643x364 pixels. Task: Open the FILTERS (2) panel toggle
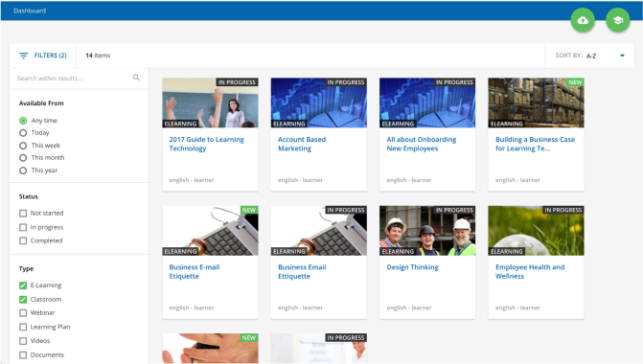pos(43,56)
